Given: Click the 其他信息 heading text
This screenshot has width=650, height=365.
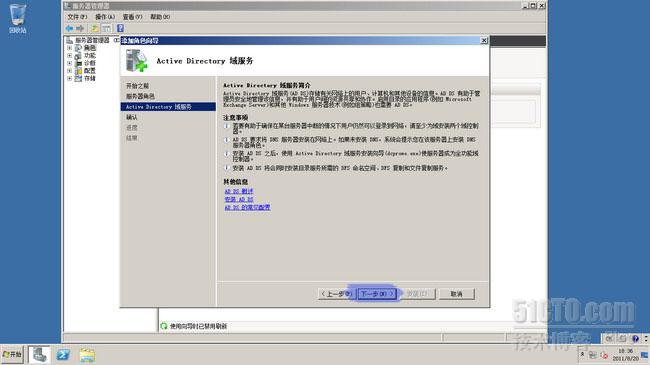Looking at the screenshot, I should pyautogui.click(x=235, y=182).
